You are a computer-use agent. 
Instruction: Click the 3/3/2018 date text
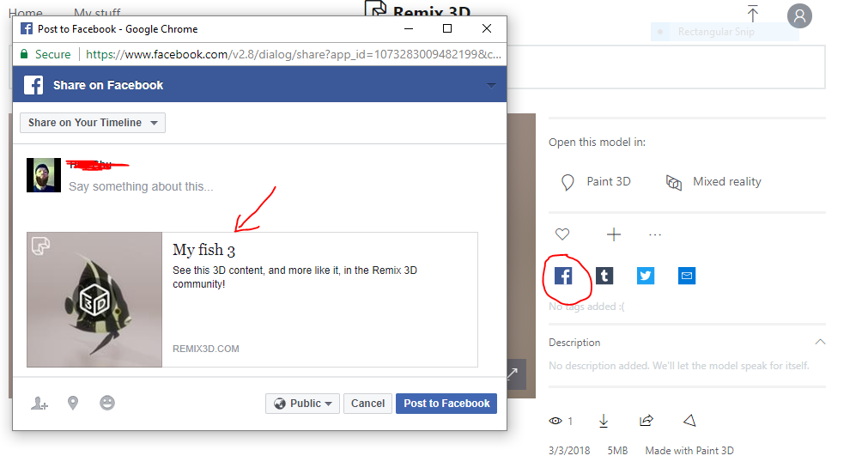[x=569, y=451]
